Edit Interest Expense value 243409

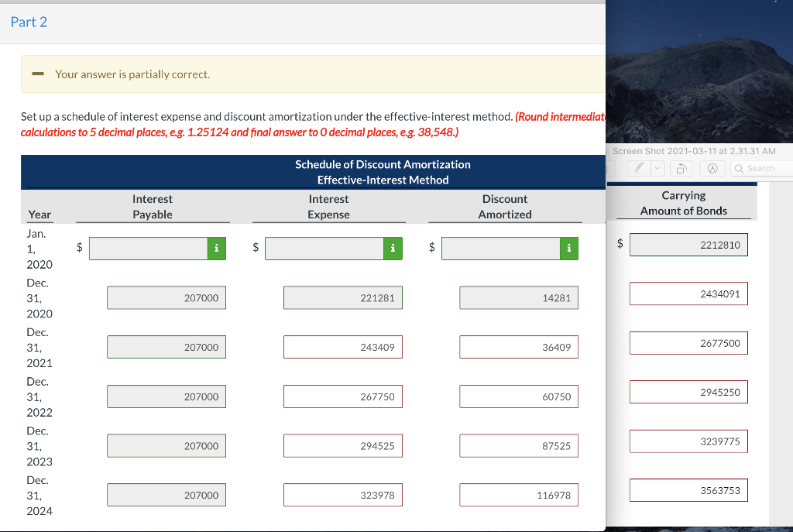343,347
